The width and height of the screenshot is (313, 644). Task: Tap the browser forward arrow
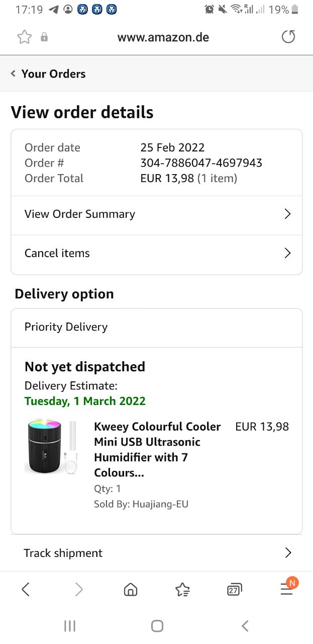(78, 589)
